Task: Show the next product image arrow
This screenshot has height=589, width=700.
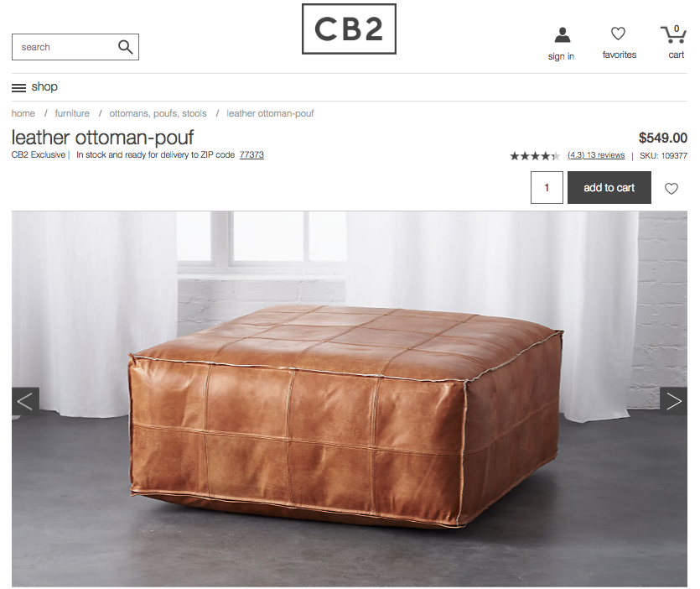Action: point(673,401)
